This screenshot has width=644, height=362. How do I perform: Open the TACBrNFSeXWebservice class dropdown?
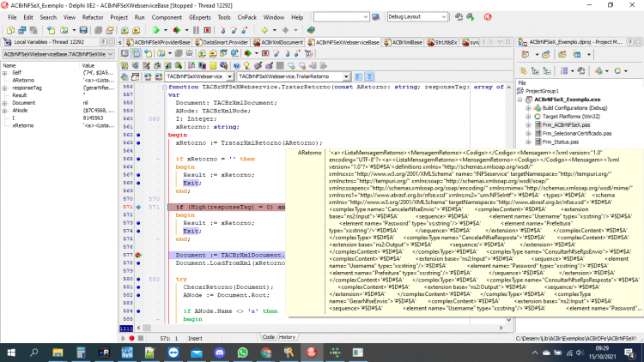coord(229,76)
